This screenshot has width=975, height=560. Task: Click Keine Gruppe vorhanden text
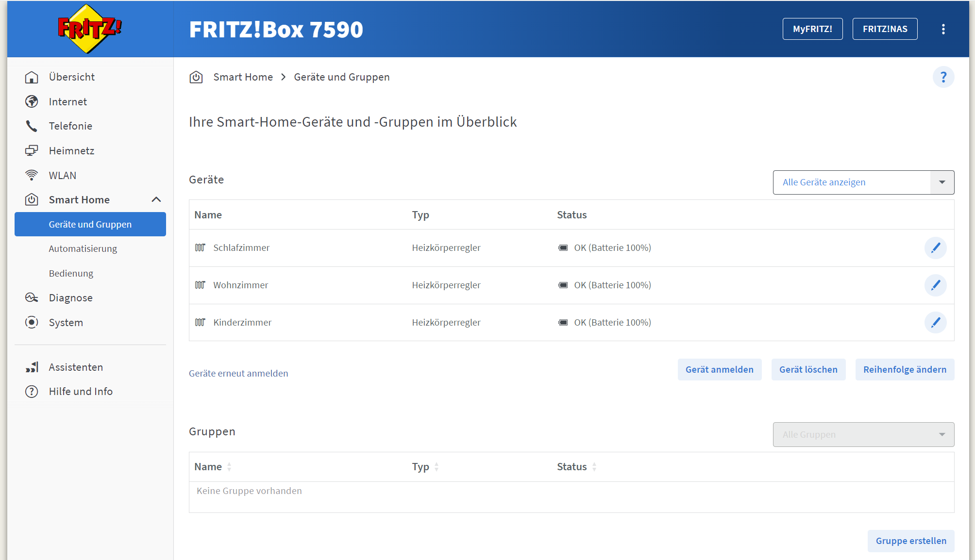[249, 491]
